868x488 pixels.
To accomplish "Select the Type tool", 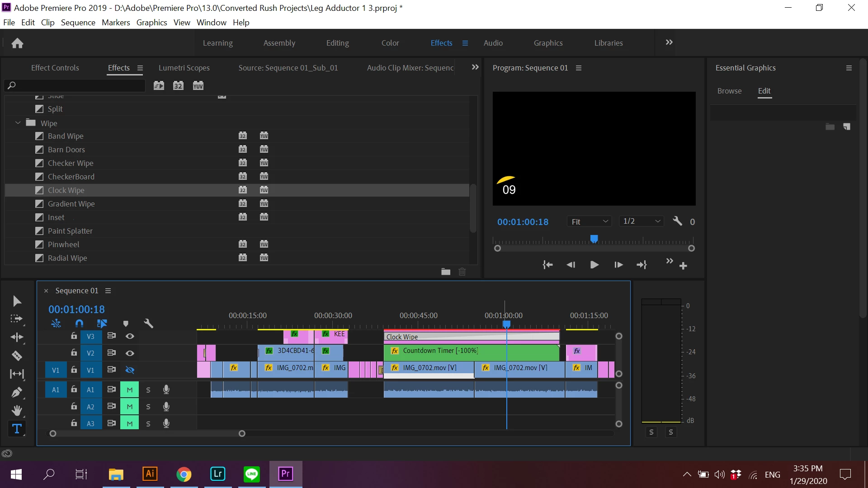I will point(17,429).
